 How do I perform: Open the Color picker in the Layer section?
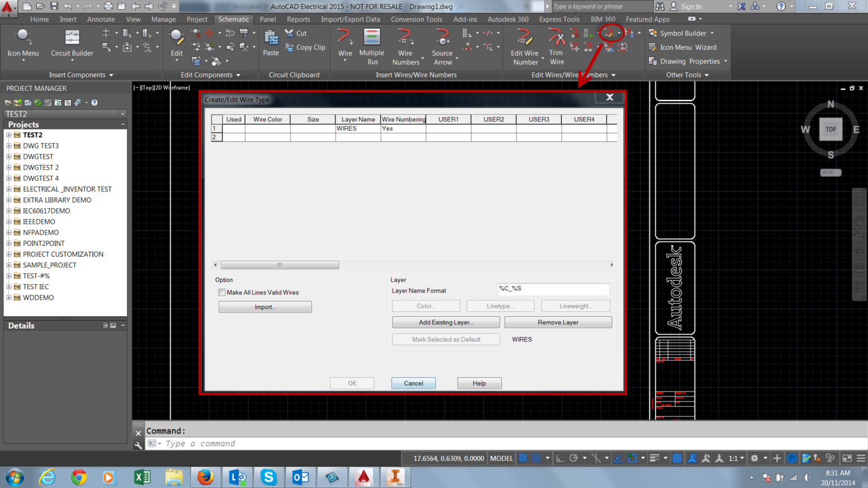[x=426, y=306]
